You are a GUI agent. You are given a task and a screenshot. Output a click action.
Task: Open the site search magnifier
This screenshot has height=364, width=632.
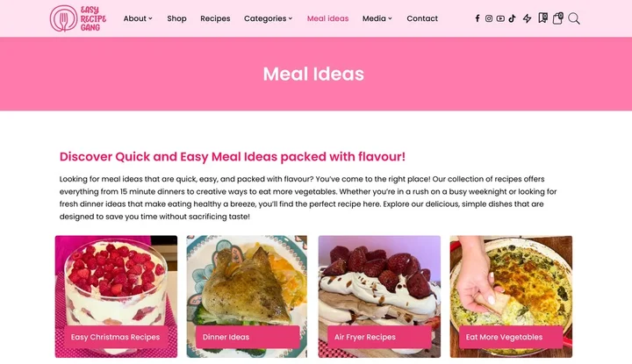pos(574,18)
